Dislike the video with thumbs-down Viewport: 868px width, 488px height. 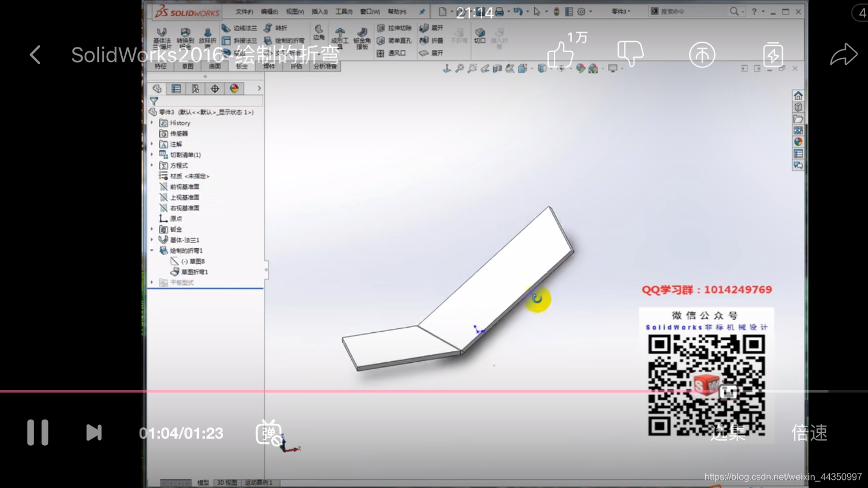point(630,54)
